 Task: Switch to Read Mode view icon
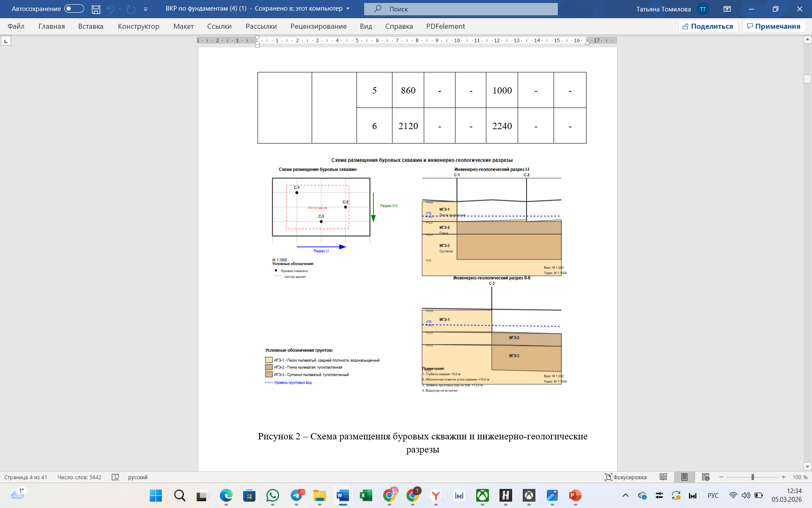click(663, 477)
